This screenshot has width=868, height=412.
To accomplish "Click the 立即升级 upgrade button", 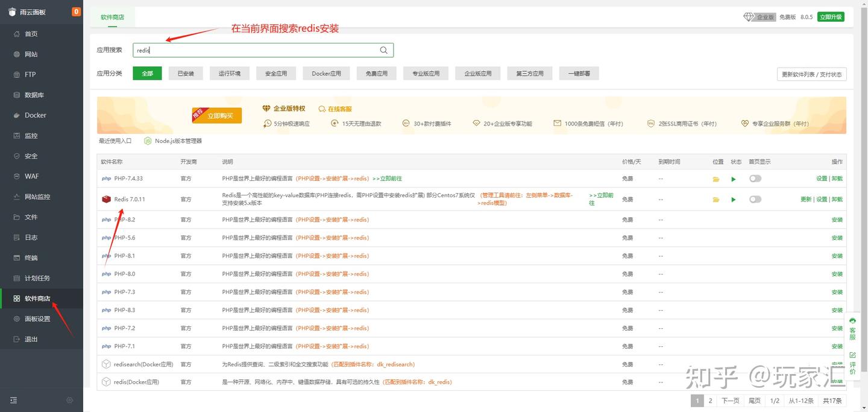I will pyautogui.click(x=831, y=17).
